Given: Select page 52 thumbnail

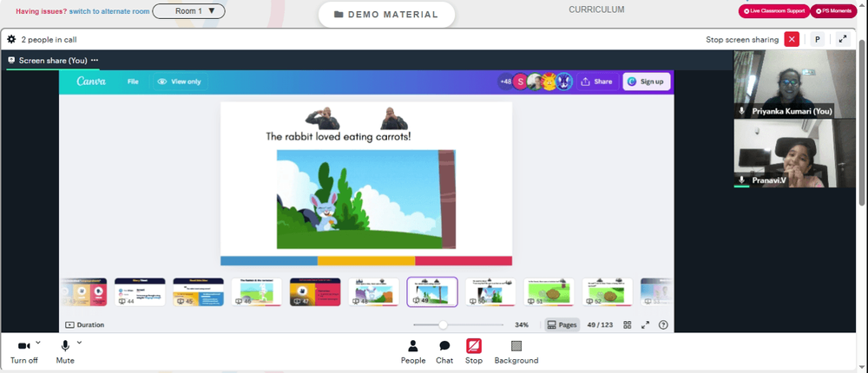Looking at the screenshot, I should point(608,291).
